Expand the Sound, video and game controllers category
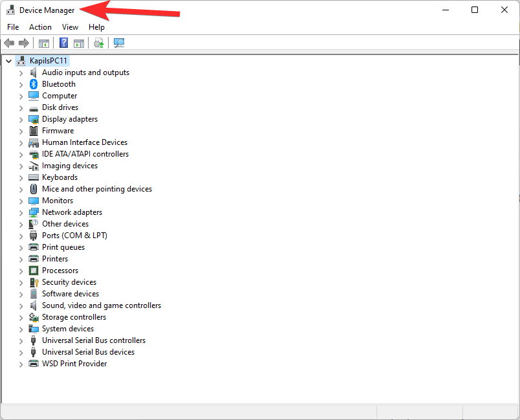This screenshot has width=520, height=420. (21, 306)
